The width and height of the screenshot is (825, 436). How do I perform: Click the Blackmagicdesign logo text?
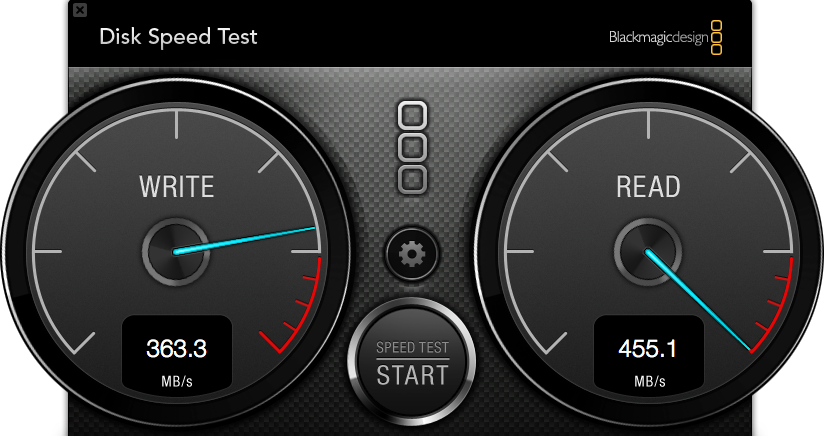[658, 37]
